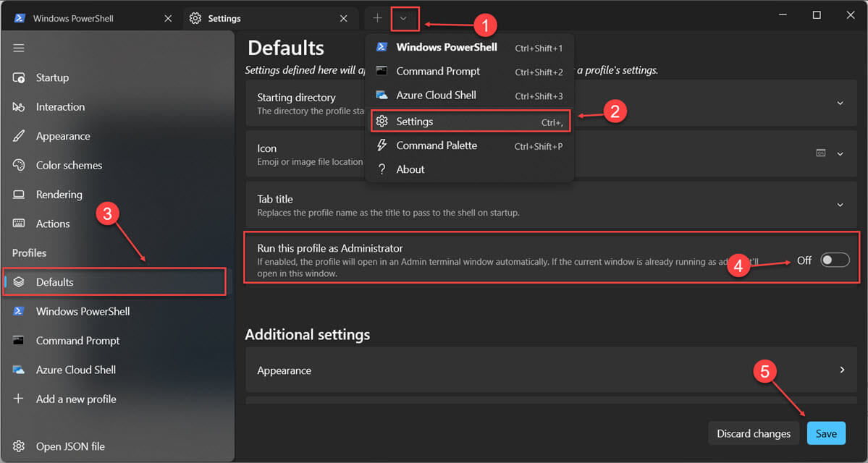Click the Ctrl+Shift+P shortcut text
The image size is (868, 463).
pos(539,147)
